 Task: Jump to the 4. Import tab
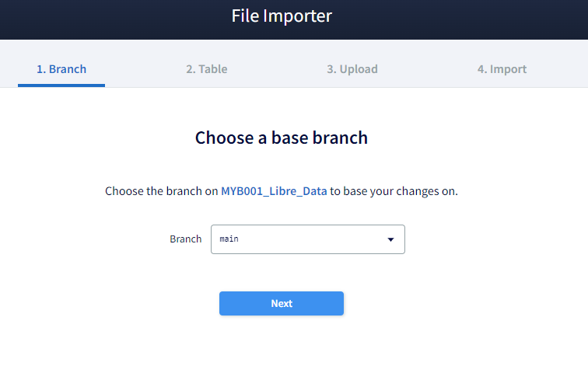click(x=502, y=69)
